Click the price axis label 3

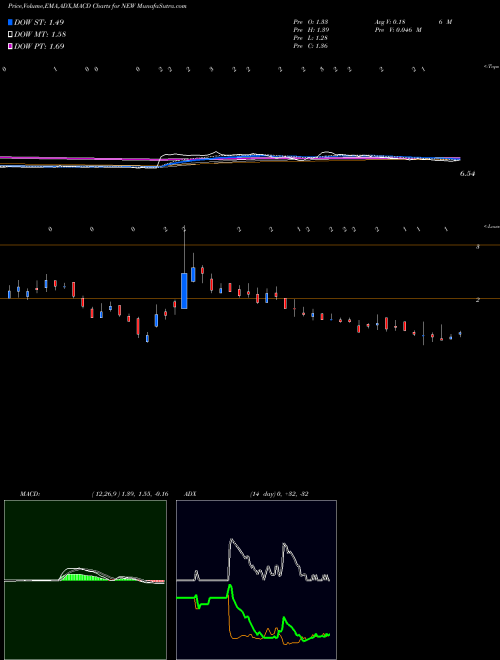click(x=478, y=247)
